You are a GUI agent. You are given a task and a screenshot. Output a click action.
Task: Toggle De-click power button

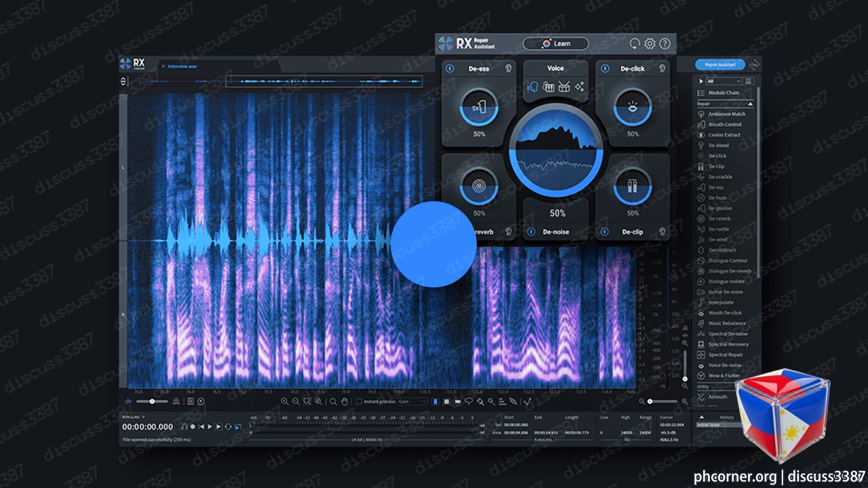coord(604,68)
